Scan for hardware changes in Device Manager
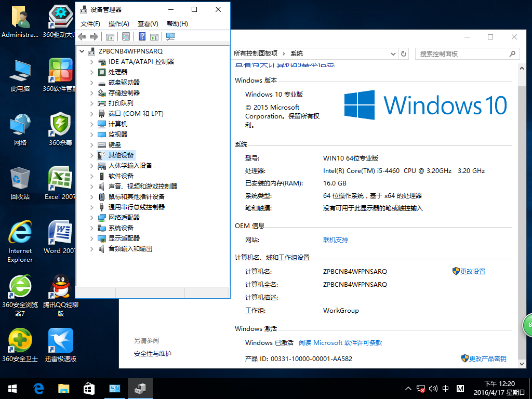Viewport: 532px width, 399px height. click(170, 36)
